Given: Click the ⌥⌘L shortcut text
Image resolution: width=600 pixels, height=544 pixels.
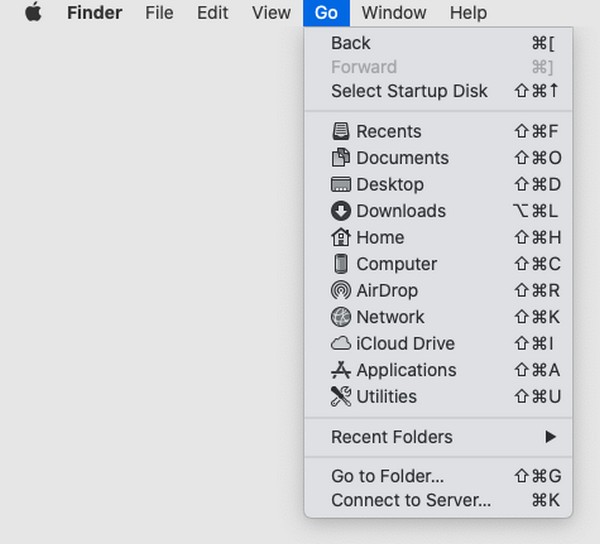Looking at the screenshot, I should point(536,211).
